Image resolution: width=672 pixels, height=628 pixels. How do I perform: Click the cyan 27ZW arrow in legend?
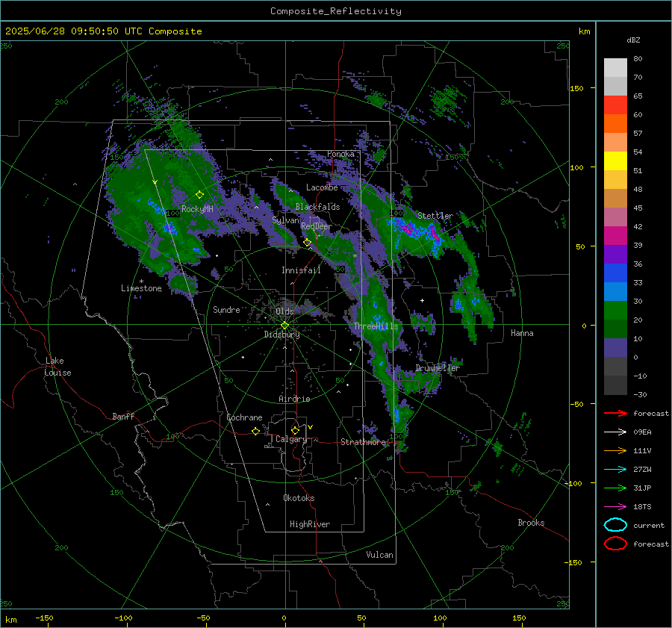[615, 470]
